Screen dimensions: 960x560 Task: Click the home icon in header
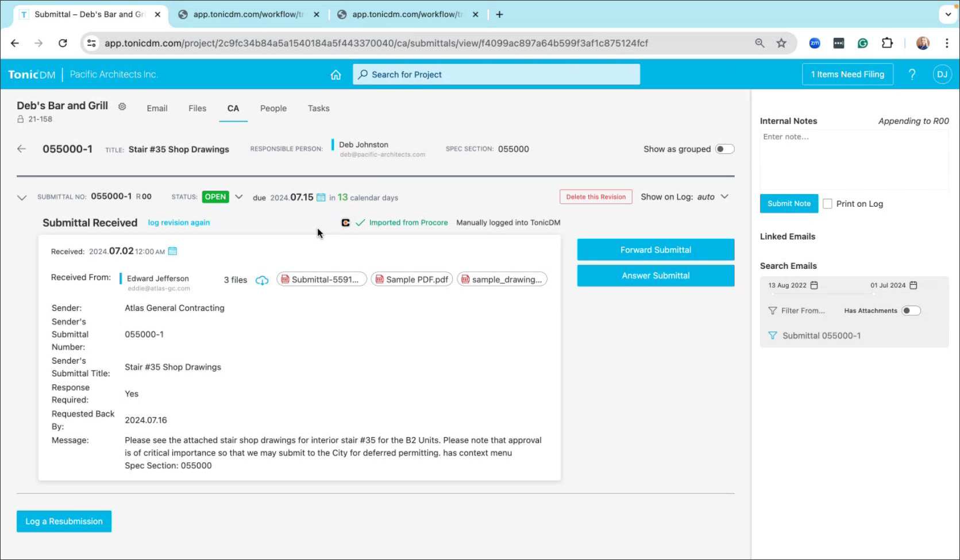coord(336,75)
